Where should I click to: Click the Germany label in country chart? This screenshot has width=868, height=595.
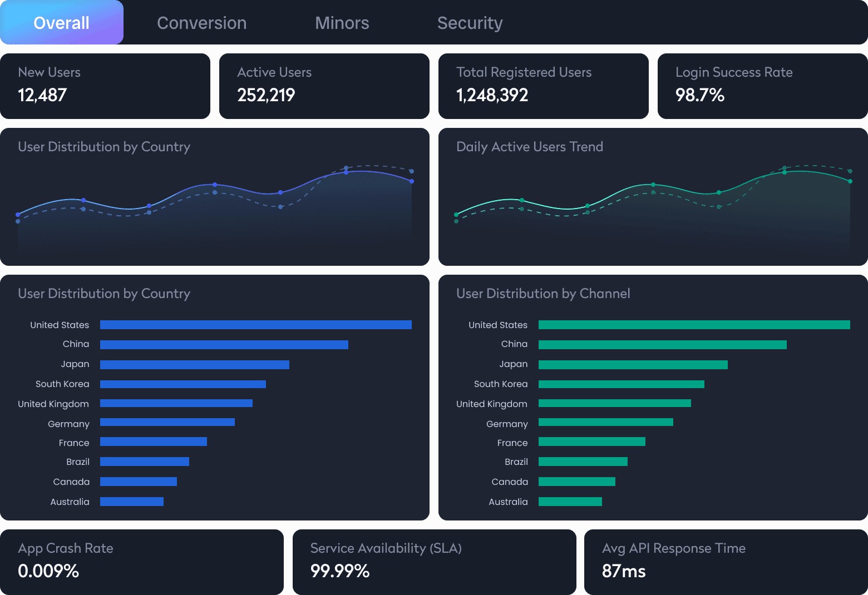68,423
